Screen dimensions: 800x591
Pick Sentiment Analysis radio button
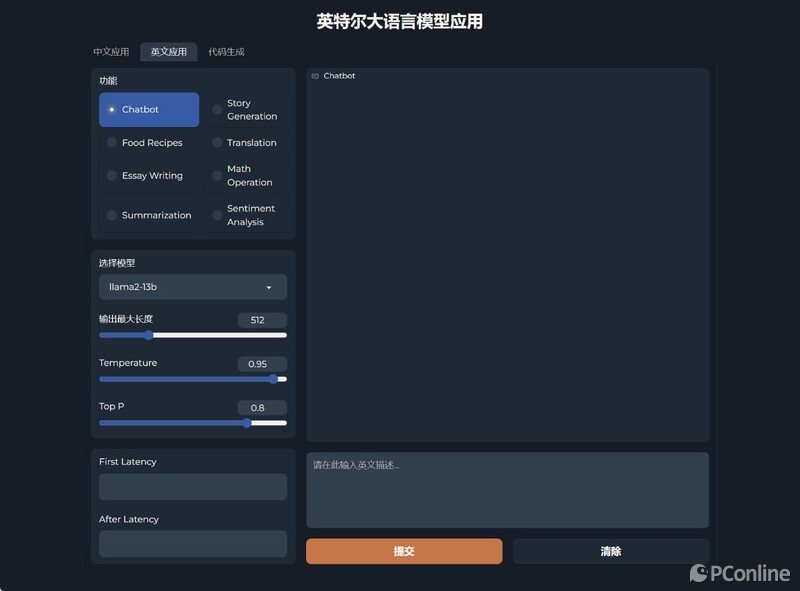246,215
